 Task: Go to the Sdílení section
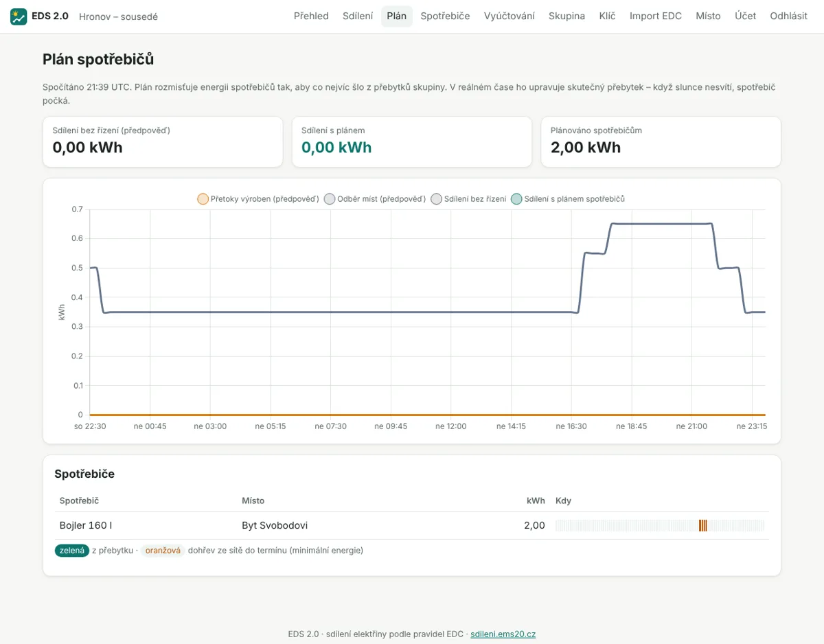tap(358, 16)
